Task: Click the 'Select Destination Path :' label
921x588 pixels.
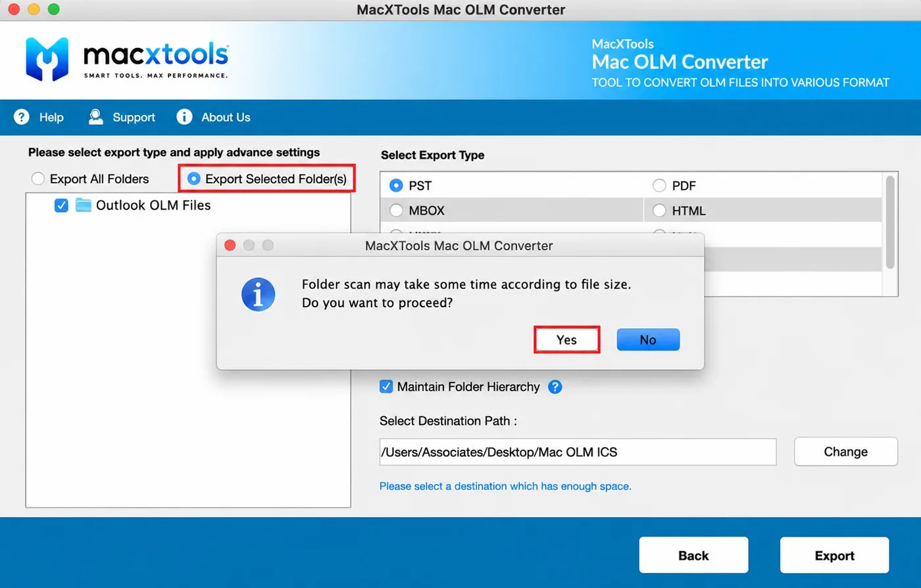Action: point(448,421)
